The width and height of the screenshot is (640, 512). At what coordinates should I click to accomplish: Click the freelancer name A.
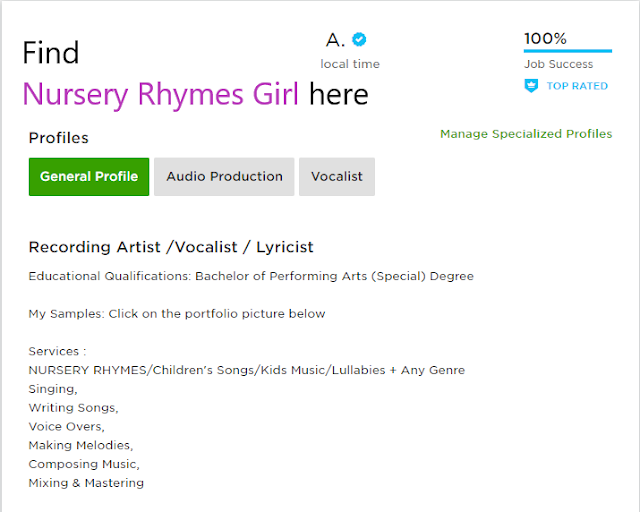[335, 40]
